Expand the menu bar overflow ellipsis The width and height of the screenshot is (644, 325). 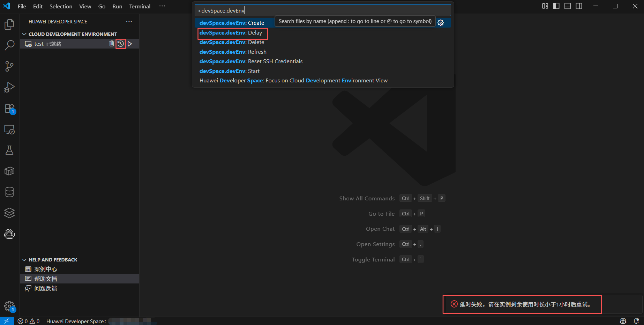pyautogui.click(x=162, y=6)
